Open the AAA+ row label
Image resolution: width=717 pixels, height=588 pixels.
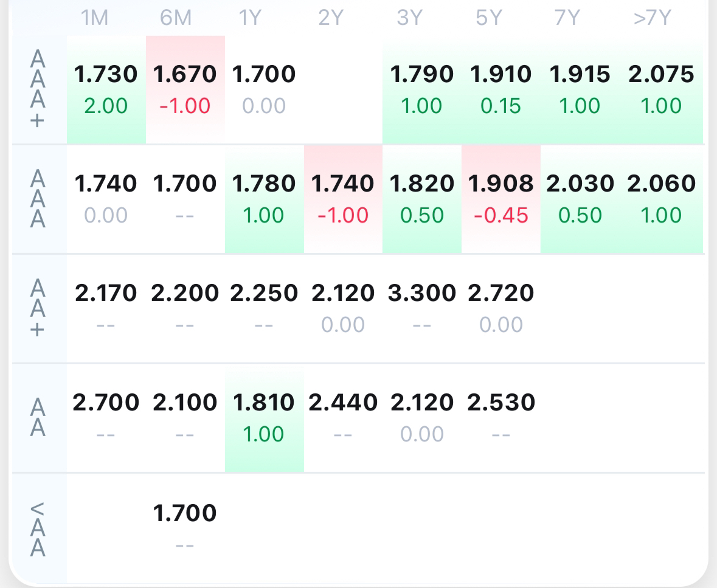[x=38, y=89]
